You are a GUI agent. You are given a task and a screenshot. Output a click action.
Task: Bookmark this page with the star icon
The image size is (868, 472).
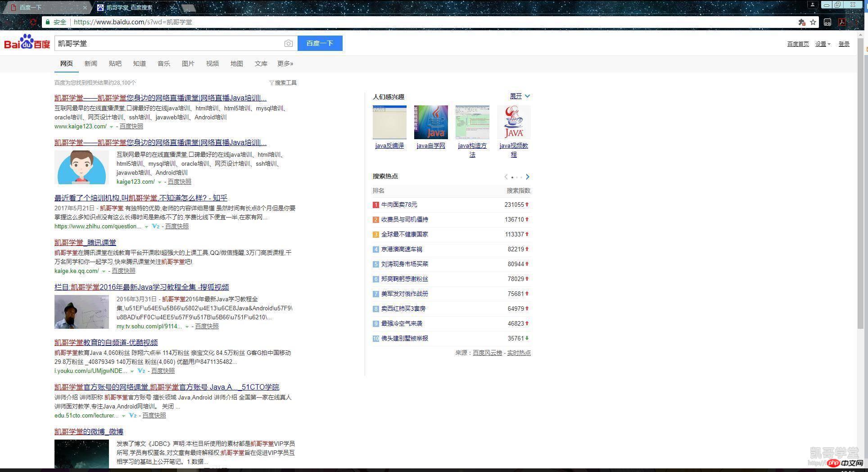click(813, 22)
